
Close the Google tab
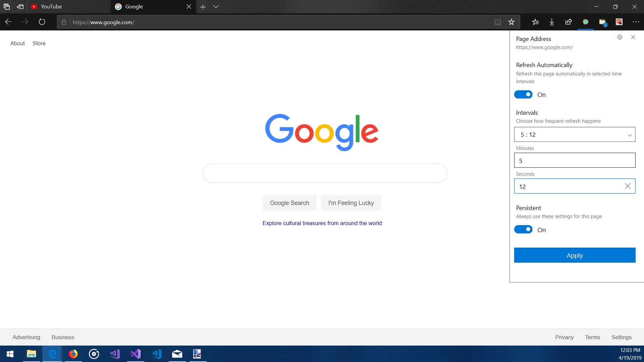click(189, 7)
